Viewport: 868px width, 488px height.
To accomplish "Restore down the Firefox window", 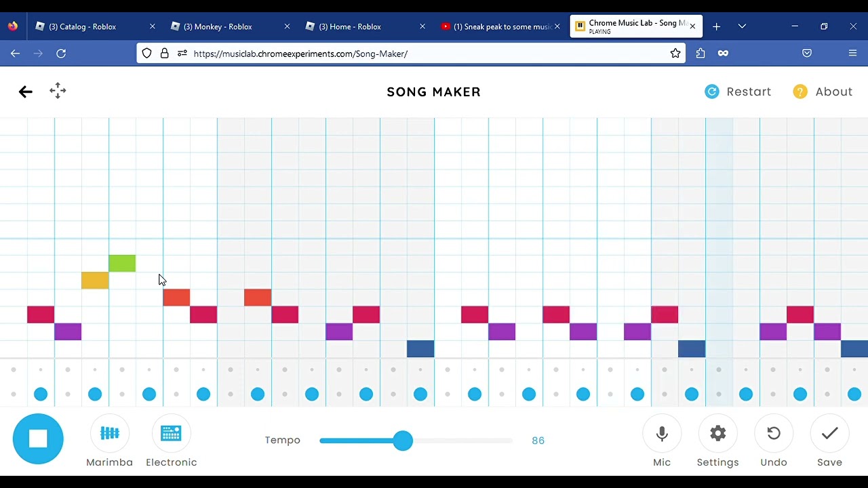I will pos(824,26).
